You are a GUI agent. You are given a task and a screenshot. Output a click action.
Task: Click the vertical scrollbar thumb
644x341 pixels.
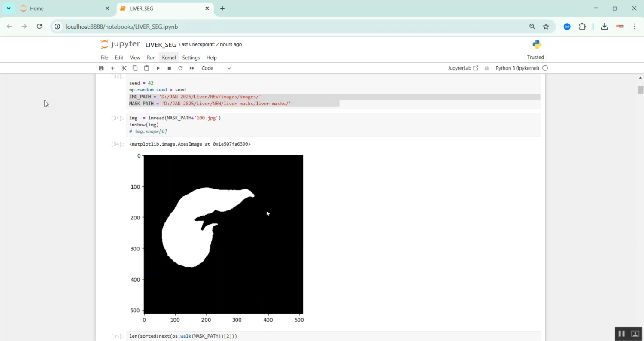(x=641, y=90)
